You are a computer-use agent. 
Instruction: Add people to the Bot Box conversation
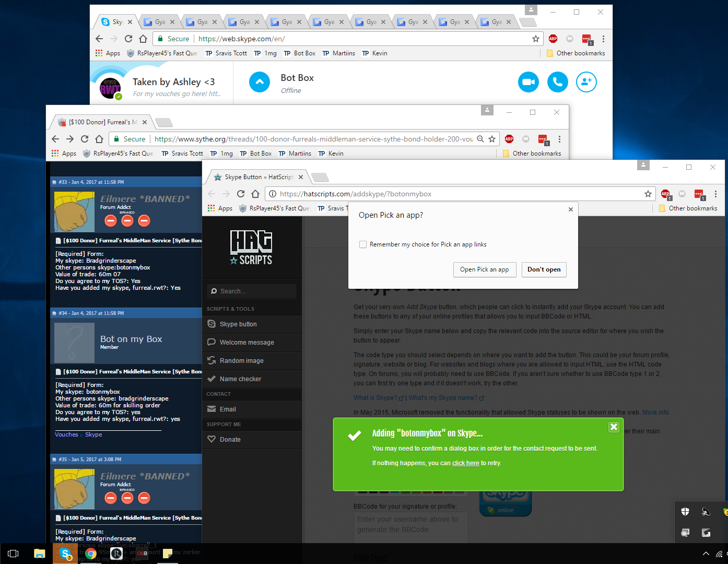tap(586, 82)
